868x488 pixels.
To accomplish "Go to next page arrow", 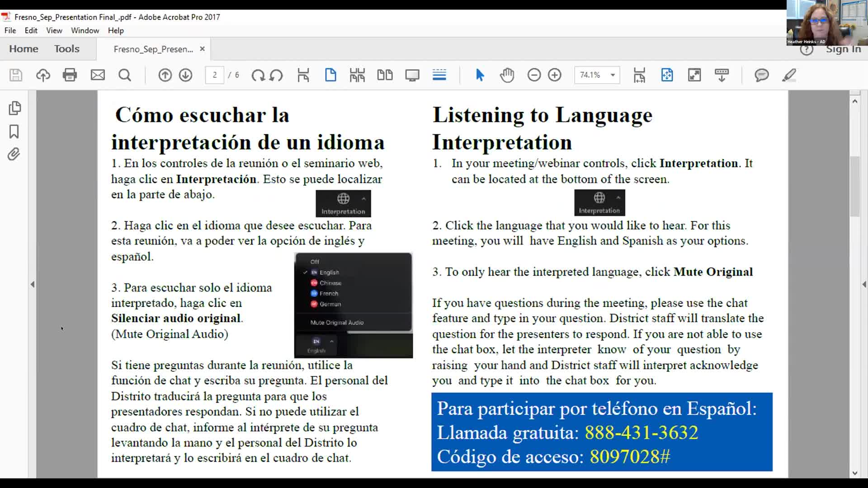I will 186,75.
